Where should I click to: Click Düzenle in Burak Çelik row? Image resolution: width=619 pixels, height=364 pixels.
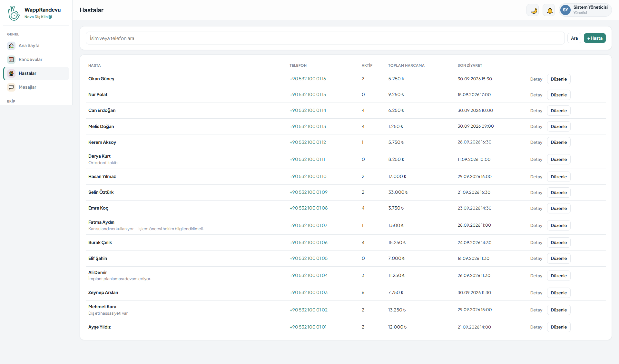[558, 242]
